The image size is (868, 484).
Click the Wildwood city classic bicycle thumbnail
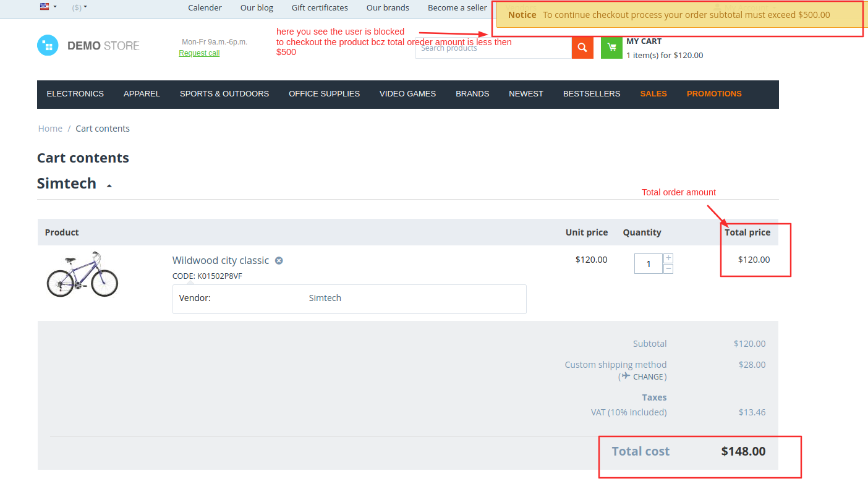point(82,274)
